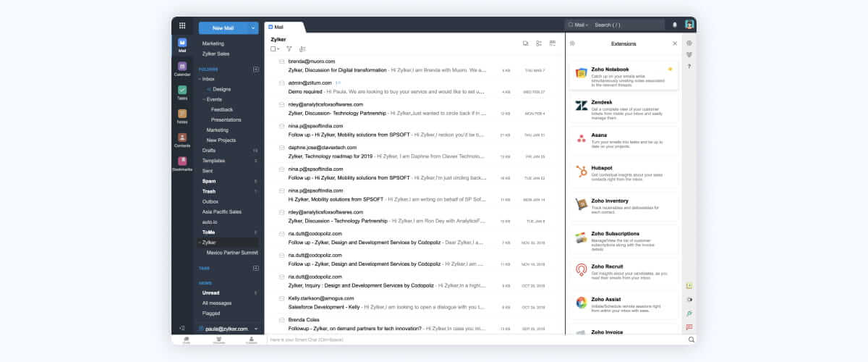Click the sort icon next to filter

pyautogui.click(x=302, y=49)
